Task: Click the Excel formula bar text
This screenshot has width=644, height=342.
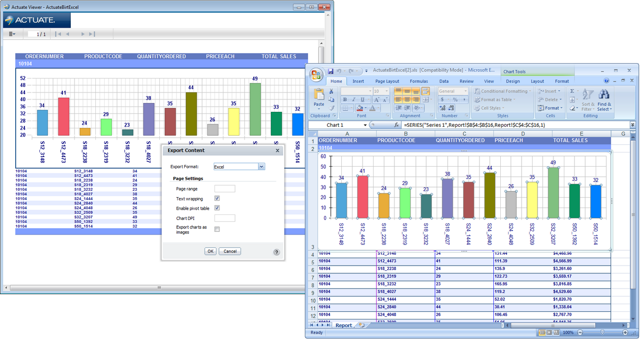Action: [x=475, y=125]
